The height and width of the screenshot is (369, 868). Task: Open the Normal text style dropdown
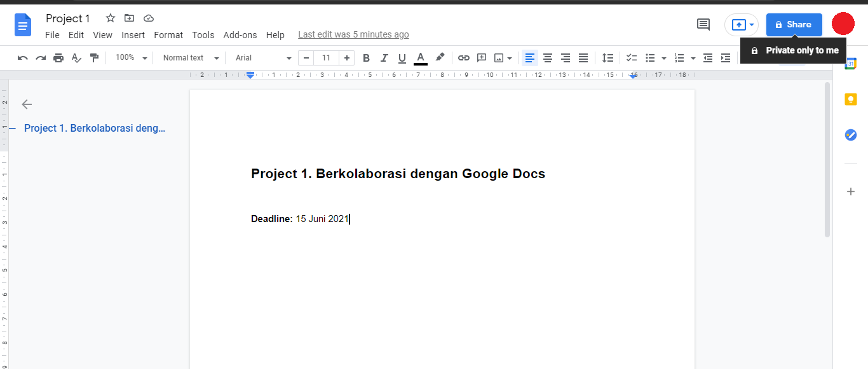(191, 58)
